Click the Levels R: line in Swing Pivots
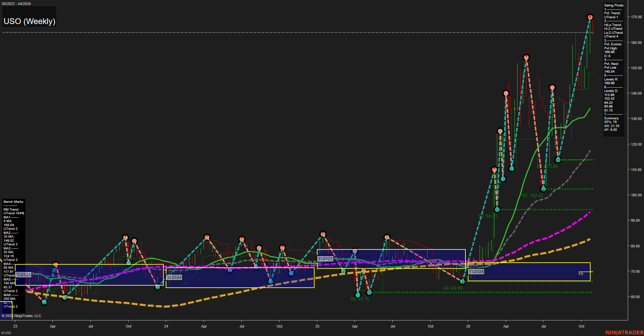The height and width of the screenshot is (336, 644). pyautogui.click(x=611, y=79)
